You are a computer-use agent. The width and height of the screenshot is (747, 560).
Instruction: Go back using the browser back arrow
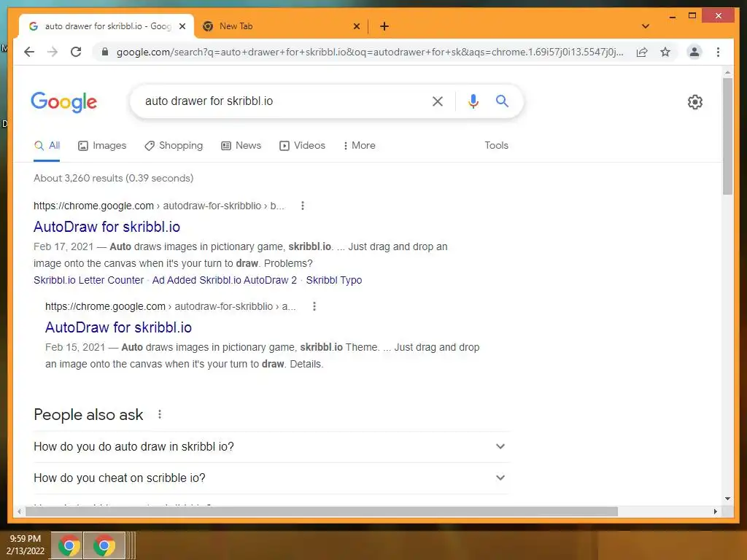[x=29, y=52]
